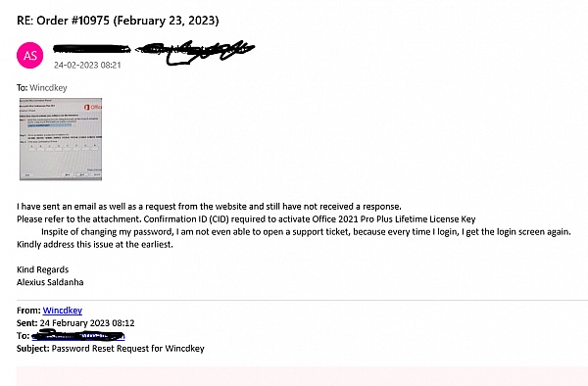The width and height of the screenshot is (588, 386).
Task: Open the attached Office activation screenshot thumbnail
Action: 61,139
